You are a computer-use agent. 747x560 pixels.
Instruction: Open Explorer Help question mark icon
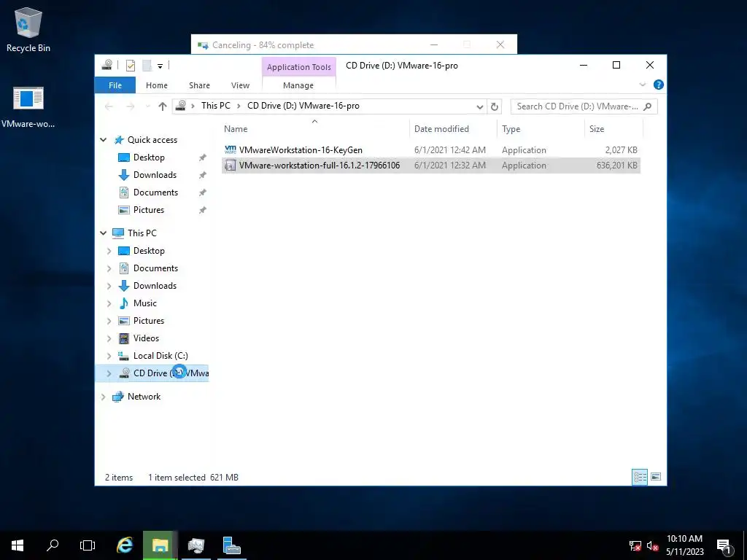(x=659, y=85)
